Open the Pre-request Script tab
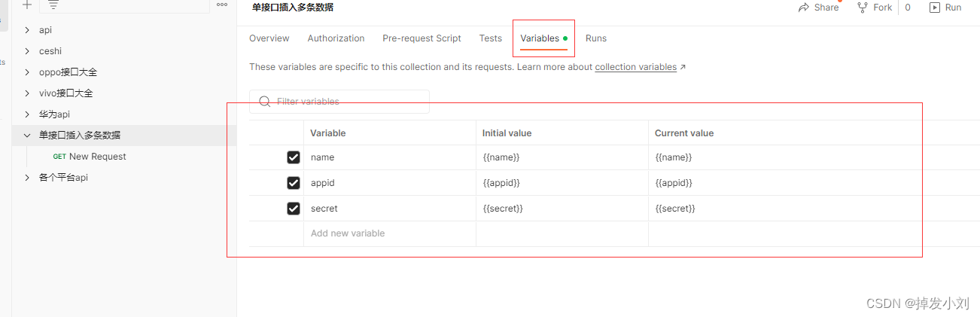980x317 pixels. point(422,38)
